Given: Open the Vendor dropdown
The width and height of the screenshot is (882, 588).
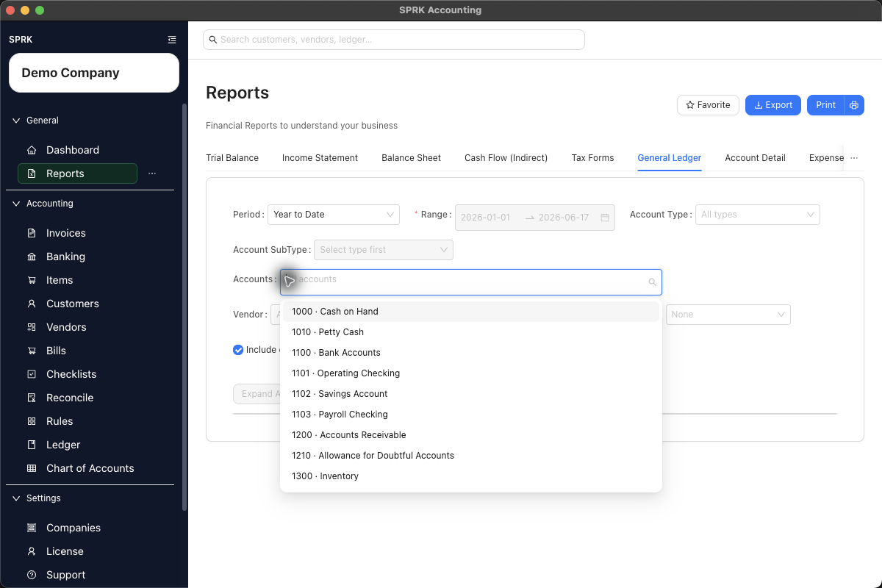Looking at the screenshot, I should pyautogui.click(x=276, y=315).
